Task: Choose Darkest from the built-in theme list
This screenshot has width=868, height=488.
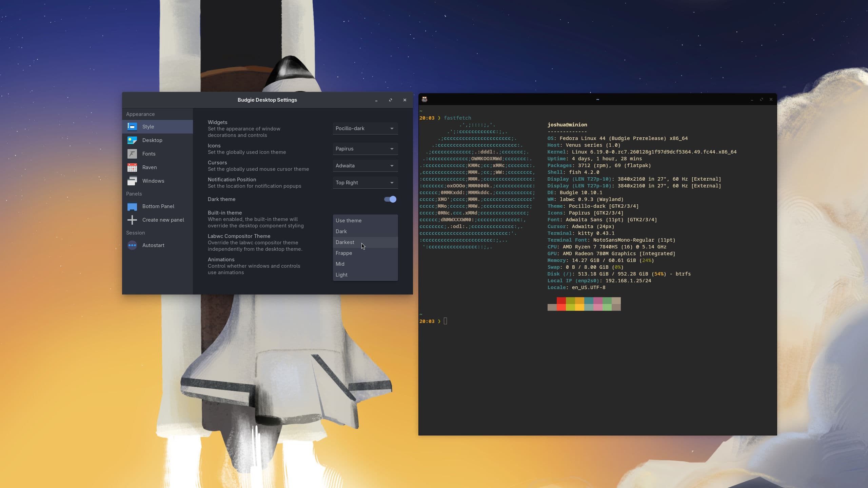Action: point(345,242)
